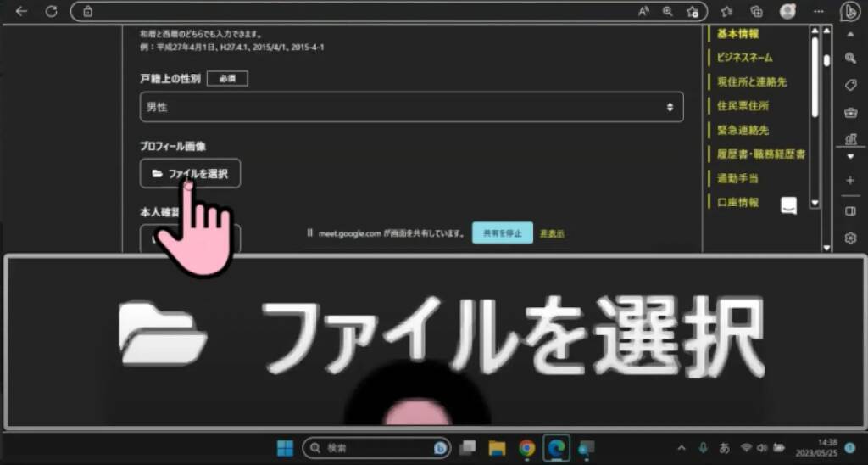Open sidebar settings gear icon

tap(851, 238)
